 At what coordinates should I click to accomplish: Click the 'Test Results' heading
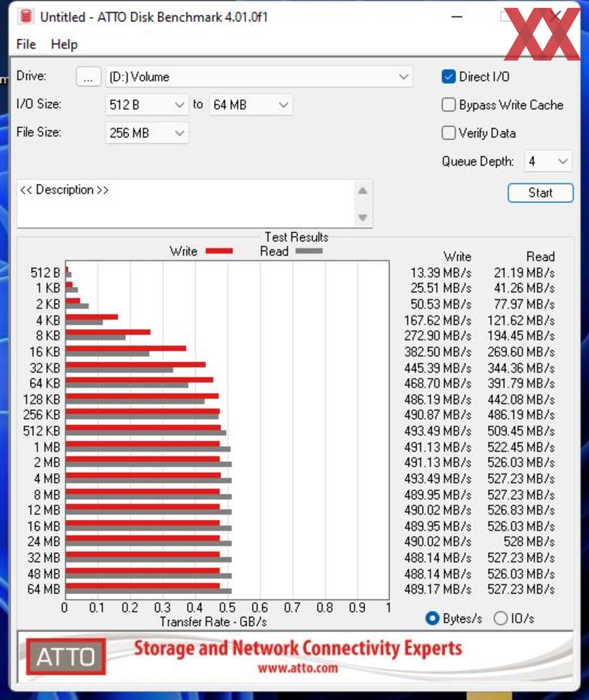[x=297, y=237]
